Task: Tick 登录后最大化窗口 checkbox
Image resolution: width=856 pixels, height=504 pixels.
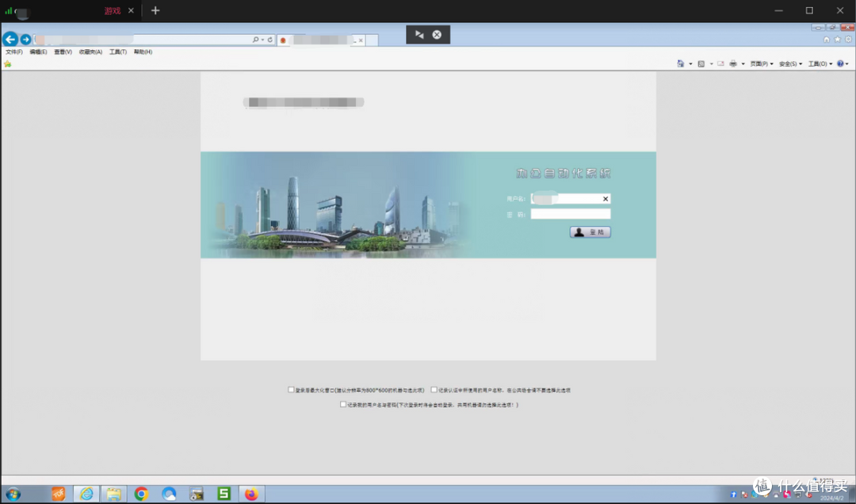Action: click(x=291, y=390)
